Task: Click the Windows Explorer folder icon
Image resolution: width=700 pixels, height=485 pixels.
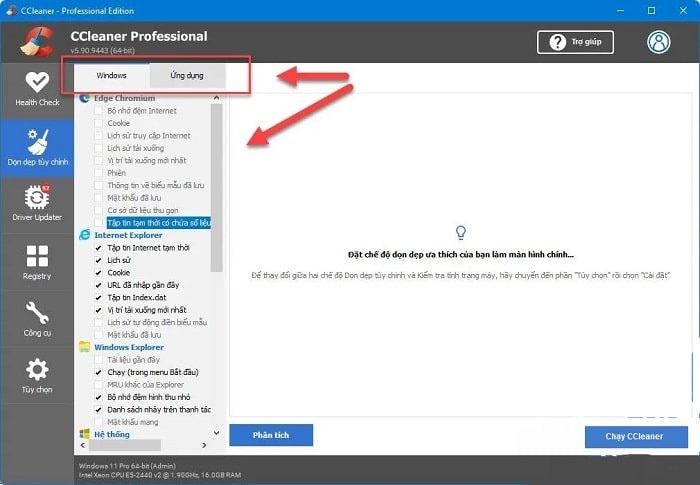Action: pos(84,347)
